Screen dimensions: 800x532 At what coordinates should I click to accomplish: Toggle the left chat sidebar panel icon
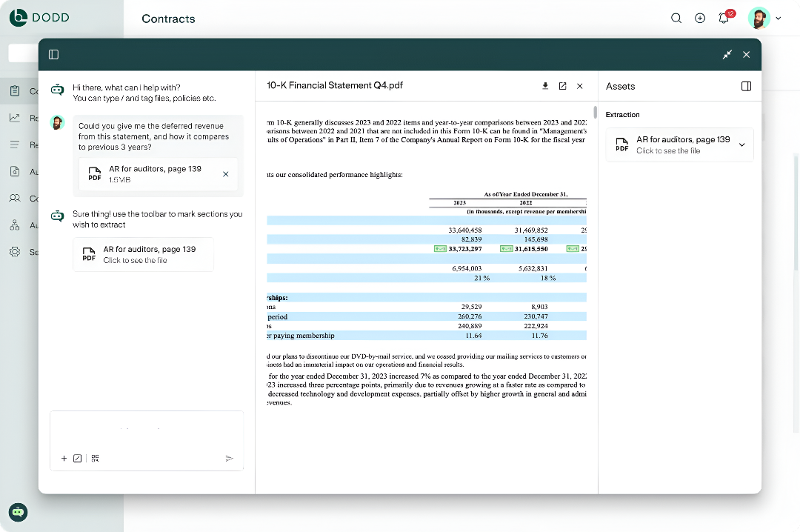click(53, 54)
